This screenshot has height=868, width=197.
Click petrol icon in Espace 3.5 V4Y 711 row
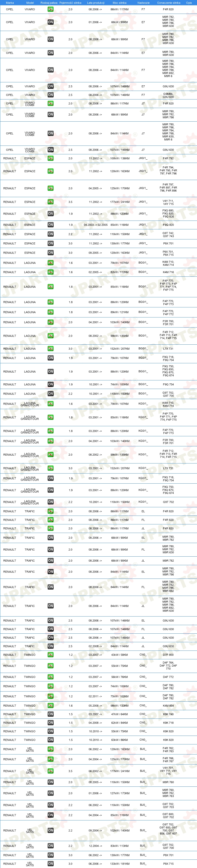pos(51,202)
